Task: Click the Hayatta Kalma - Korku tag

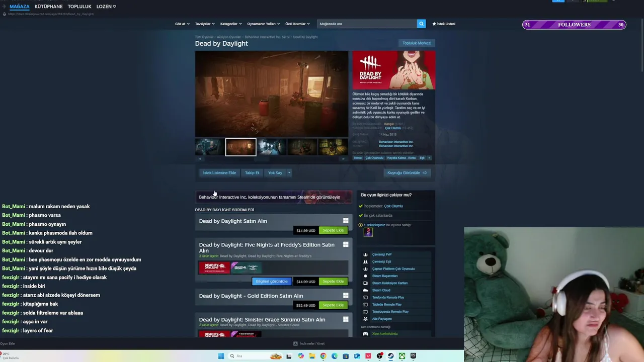Action: 401,158
